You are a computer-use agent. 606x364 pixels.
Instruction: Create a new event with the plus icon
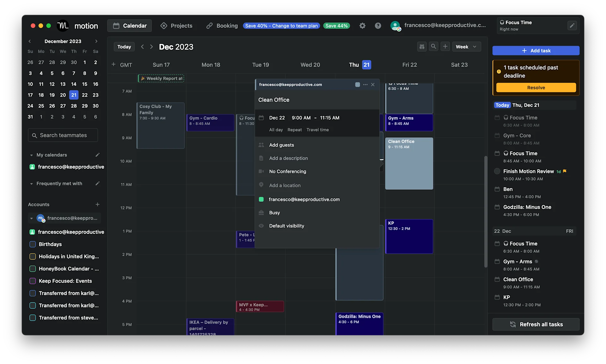pyautogui.click(x=445, y=46)
